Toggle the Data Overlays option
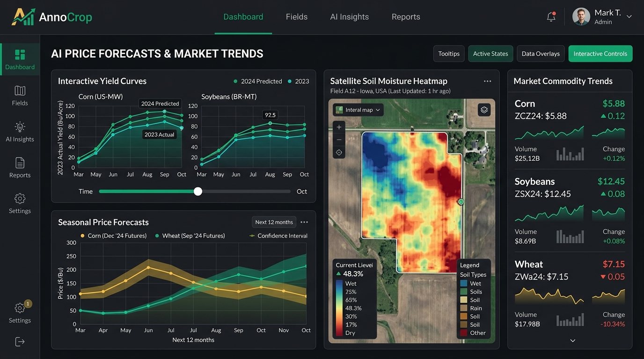 point(541,54)
